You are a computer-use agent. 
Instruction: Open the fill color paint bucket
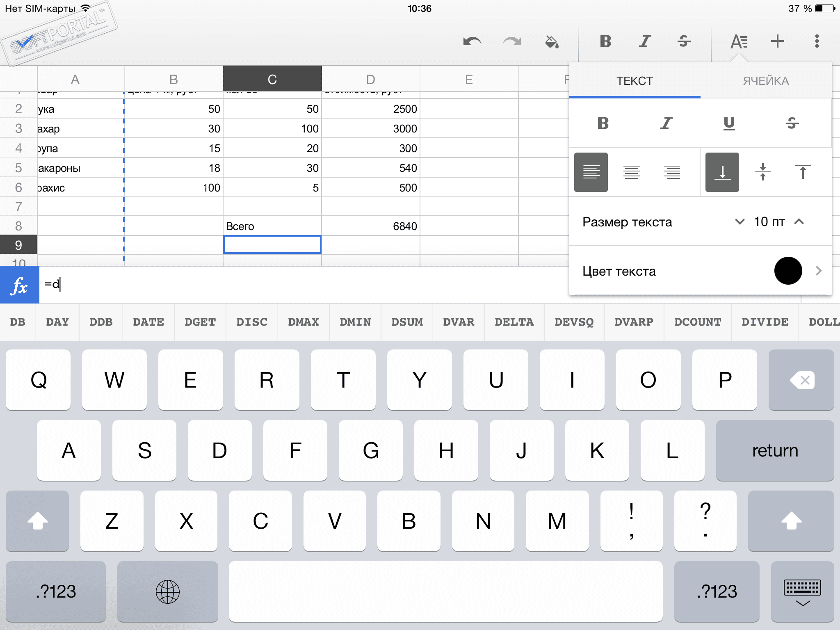click(x=552, y=41)
